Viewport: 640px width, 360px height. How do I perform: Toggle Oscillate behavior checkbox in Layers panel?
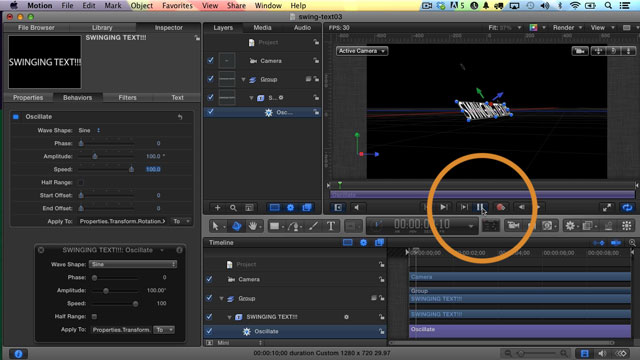(x=210, y=112)
